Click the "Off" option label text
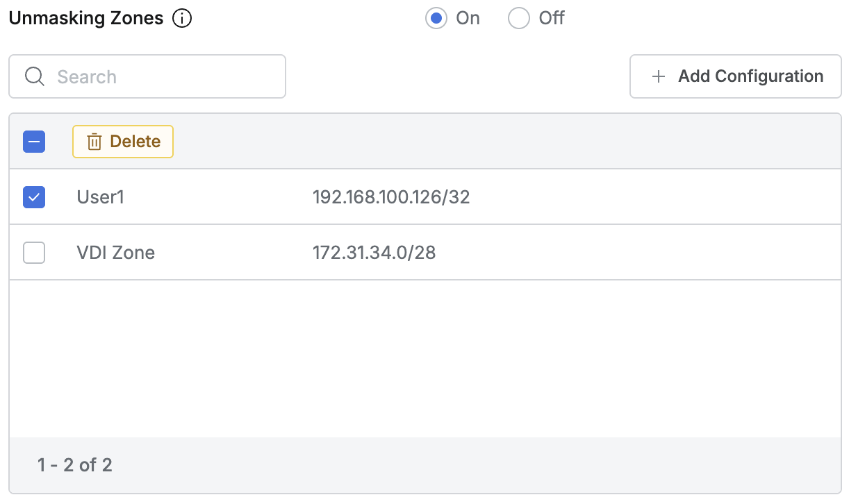 tap(552, 19)
